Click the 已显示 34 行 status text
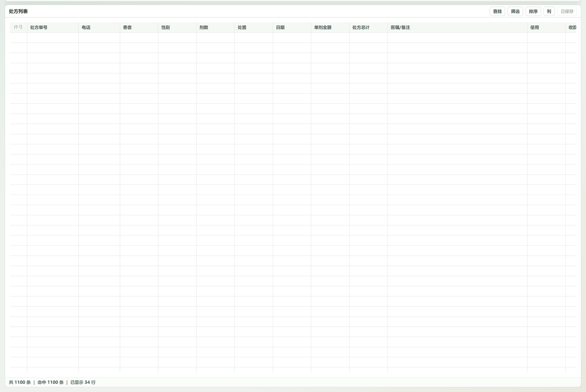 click(83, 382)
